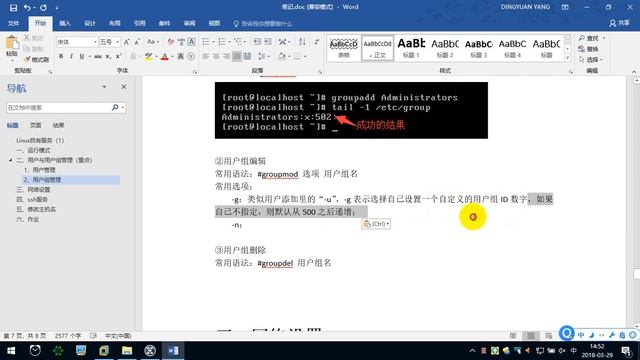The image size is (640, 360).
Task: Toggle Underline formatting
Action: [82, 56]
